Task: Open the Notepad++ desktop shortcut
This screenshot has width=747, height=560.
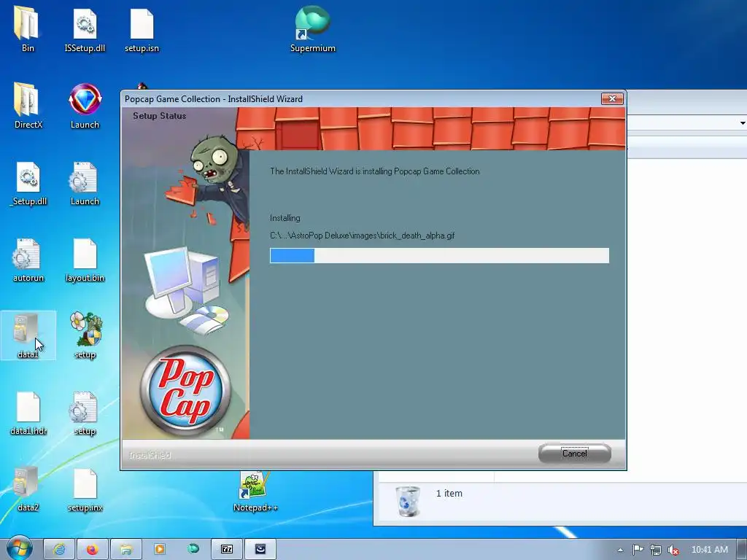Action: pyautogui.click(x=255, y=491)
